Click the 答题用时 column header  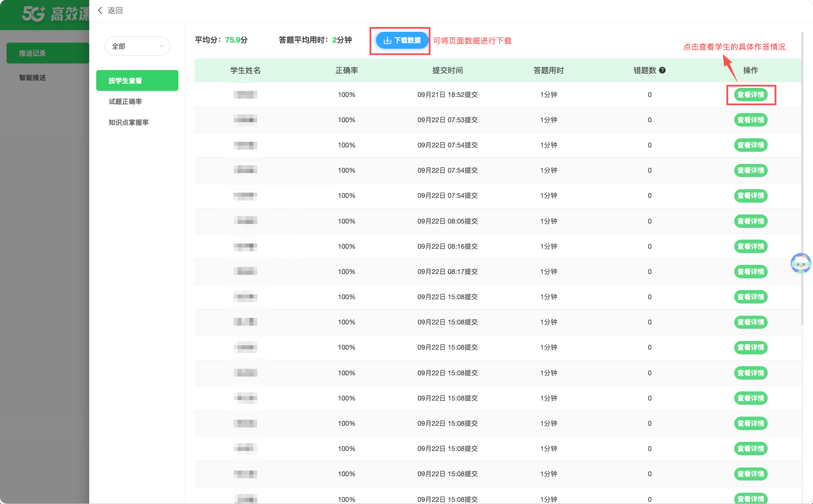[x=548, y=70]
